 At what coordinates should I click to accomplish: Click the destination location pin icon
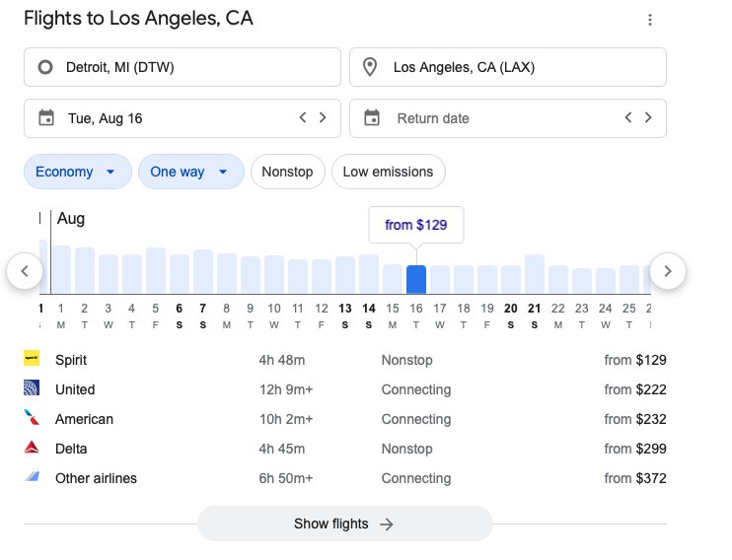(x=371, y=67)
